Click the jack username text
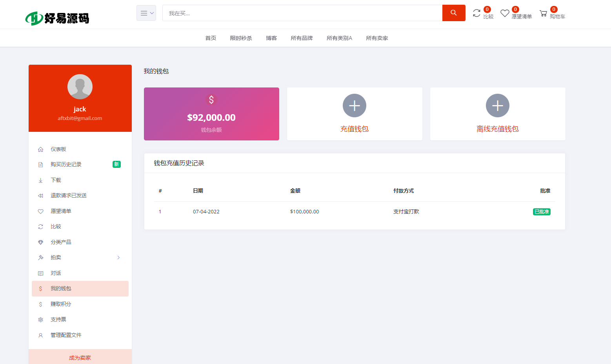The width and height of the screenshot is (611, 364). (80, 109)
